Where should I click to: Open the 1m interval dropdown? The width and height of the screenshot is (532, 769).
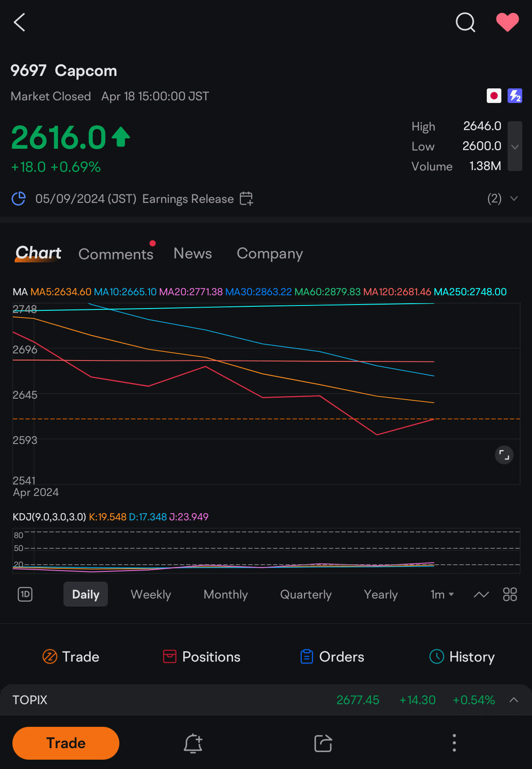pos(442,594)
